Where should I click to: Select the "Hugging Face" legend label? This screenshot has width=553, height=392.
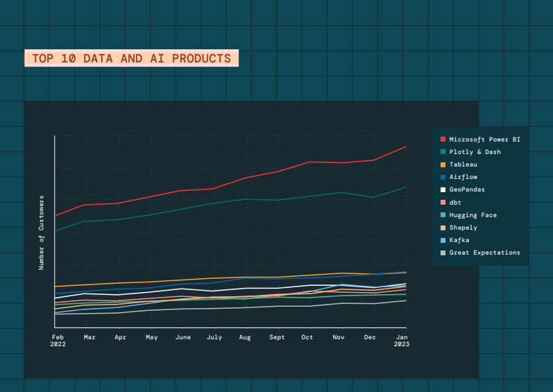point(473,215)
